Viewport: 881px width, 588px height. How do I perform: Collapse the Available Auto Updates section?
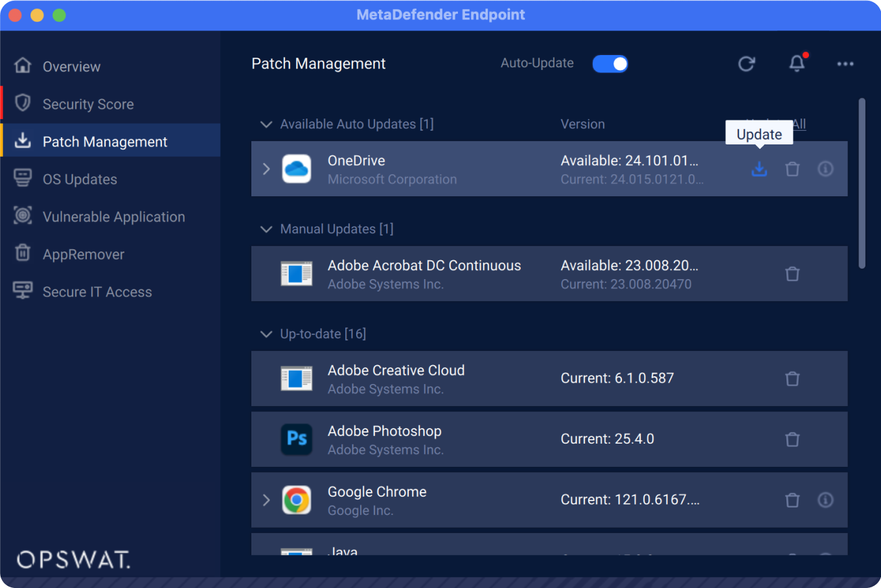[266, 124]
